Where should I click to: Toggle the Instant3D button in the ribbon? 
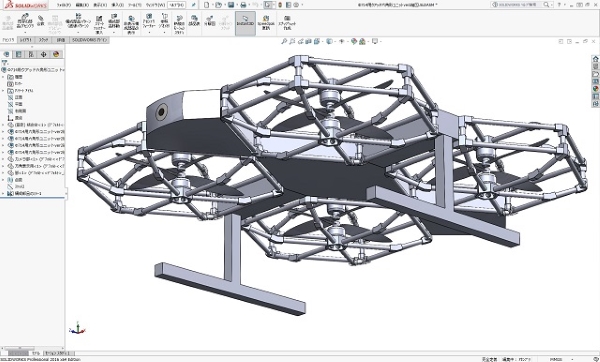tap(245, 23)
